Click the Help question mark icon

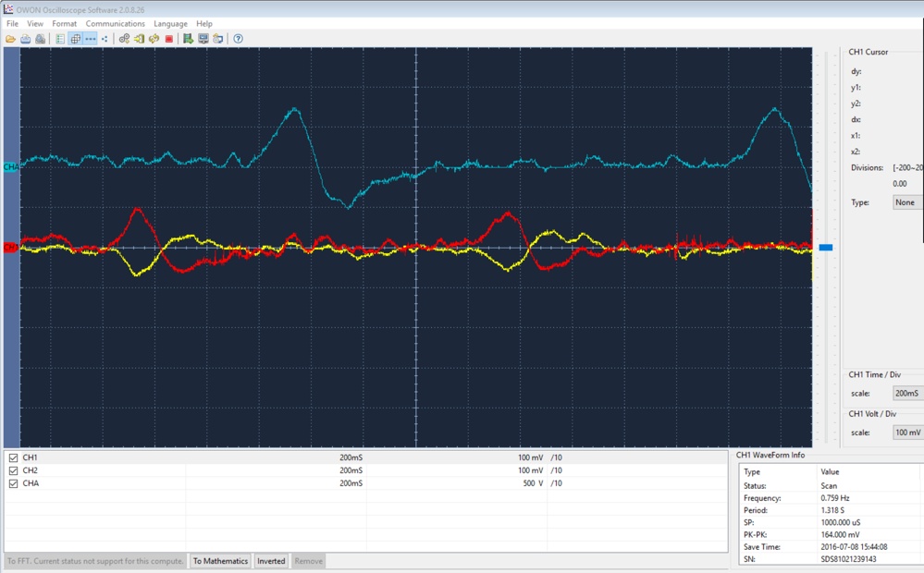click(238, 39)
